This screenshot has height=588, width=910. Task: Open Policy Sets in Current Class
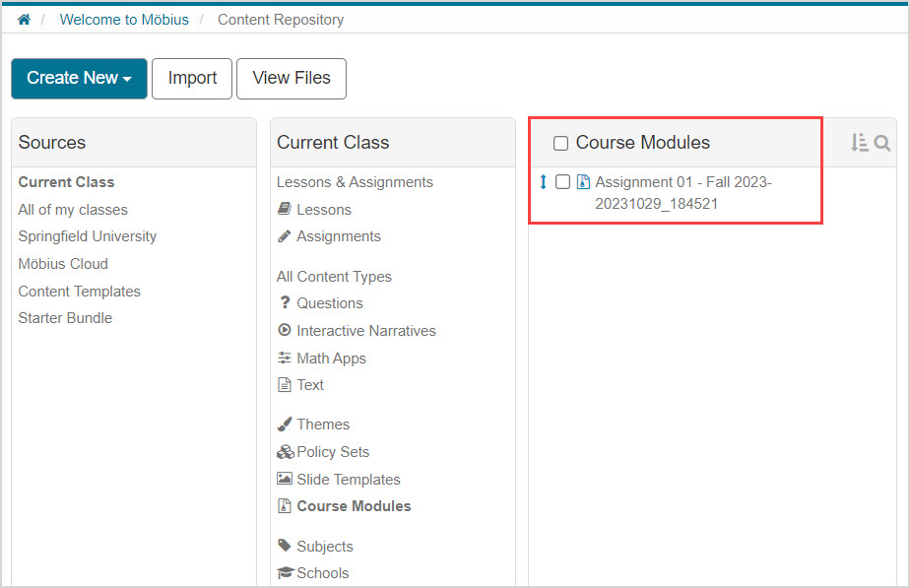333,452
